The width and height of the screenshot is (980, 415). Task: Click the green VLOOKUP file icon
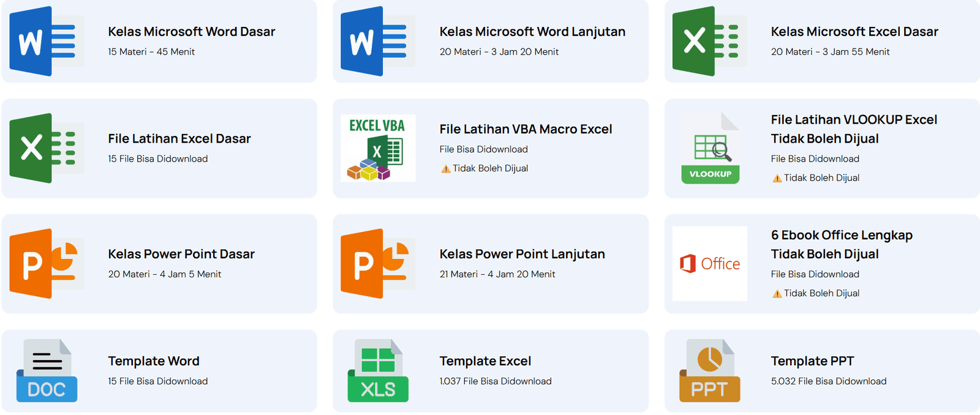[710, 148]
